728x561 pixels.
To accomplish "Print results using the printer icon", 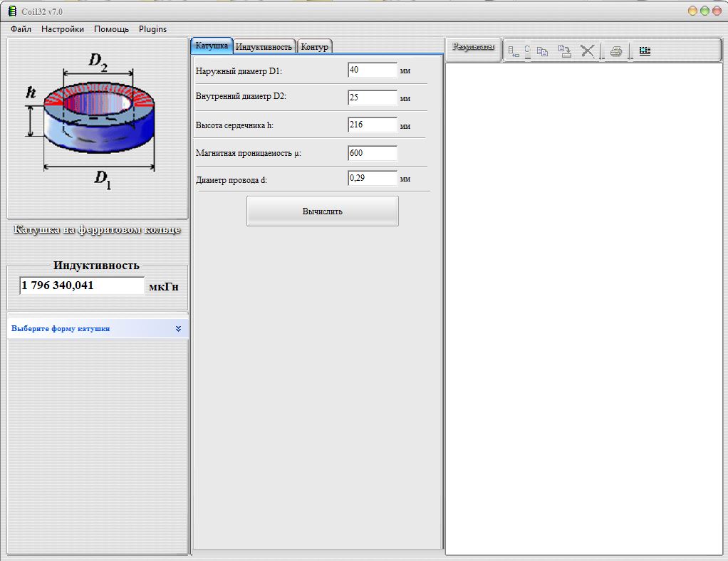I will [x=616, y=51].
